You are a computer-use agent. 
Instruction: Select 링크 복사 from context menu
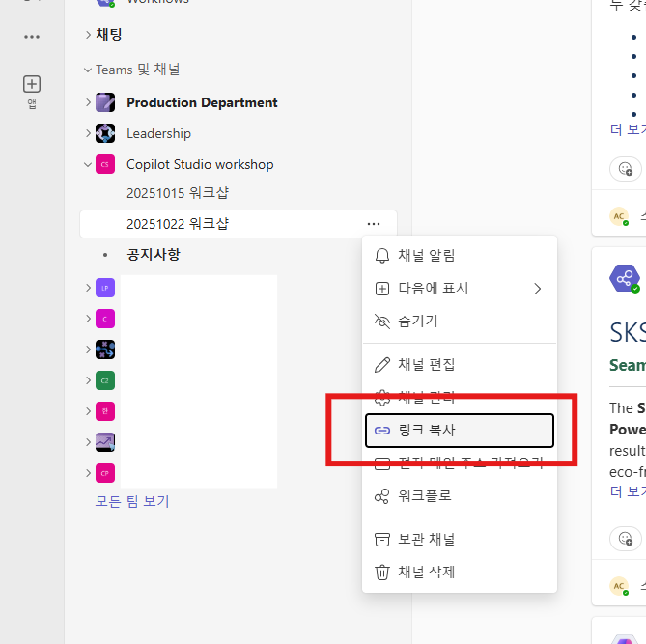click(x=460, y=431)
